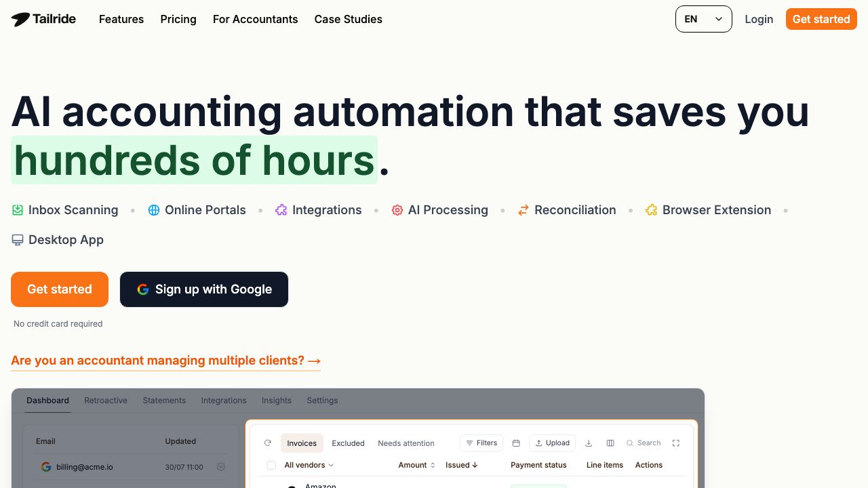This screenshot has height=488, width=868.
Task: Open the Integrations tab in the dashboard
Action: 224,401
